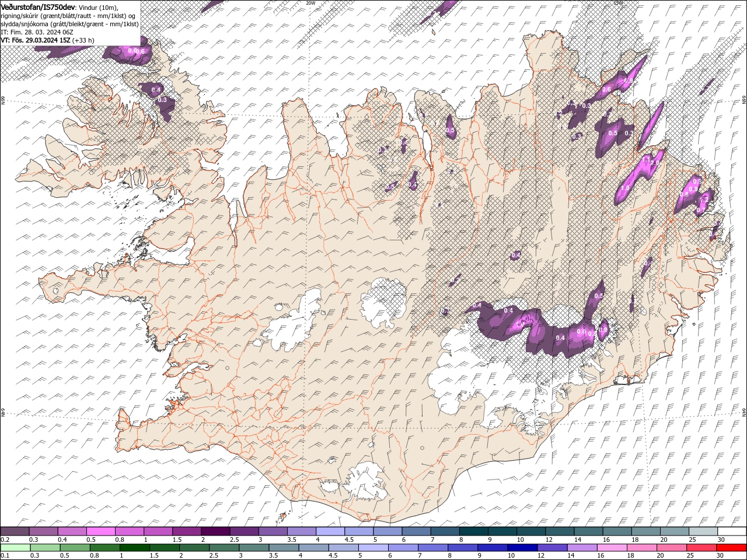Pick the lower-scale navy blue swatch labeled 10
The width and height of the screenshot is (747, 560).
(x=522, y=548)
